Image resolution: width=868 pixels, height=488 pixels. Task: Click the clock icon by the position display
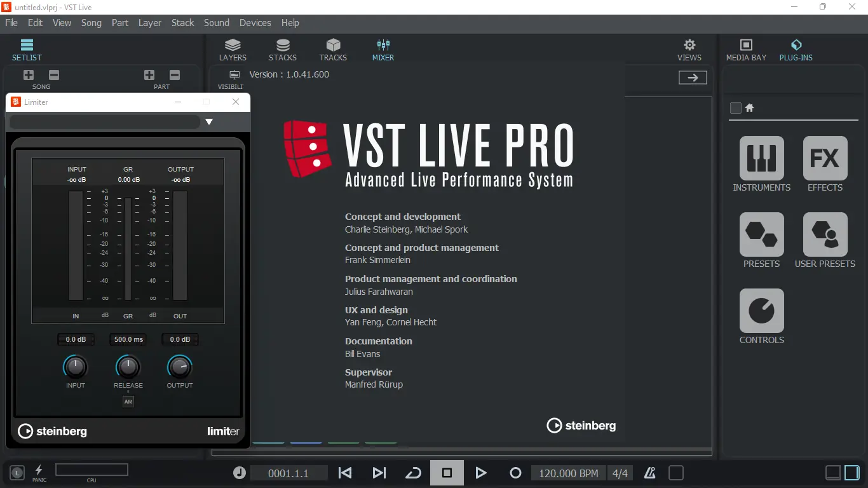[x=240, y=473]
